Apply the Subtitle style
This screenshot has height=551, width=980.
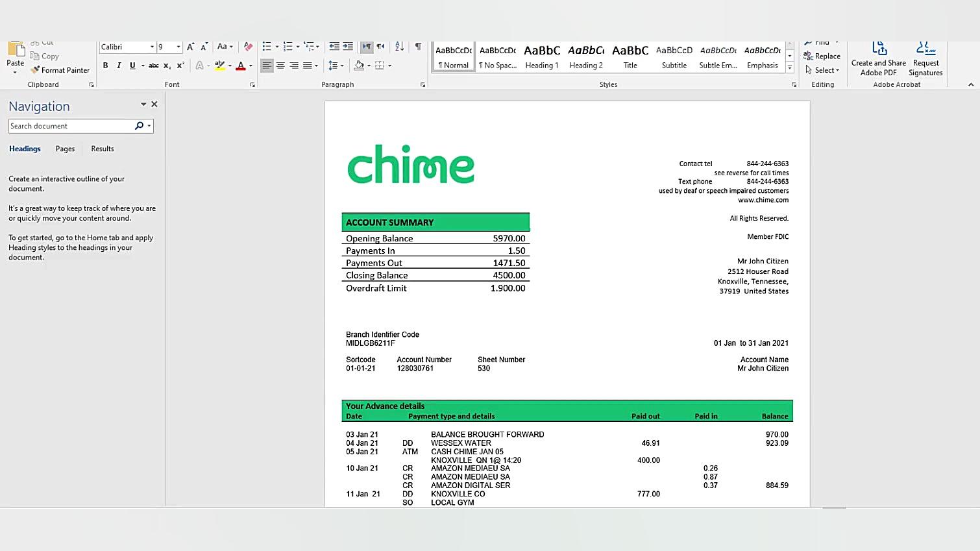pyautogui.click(x=674, y=57)
